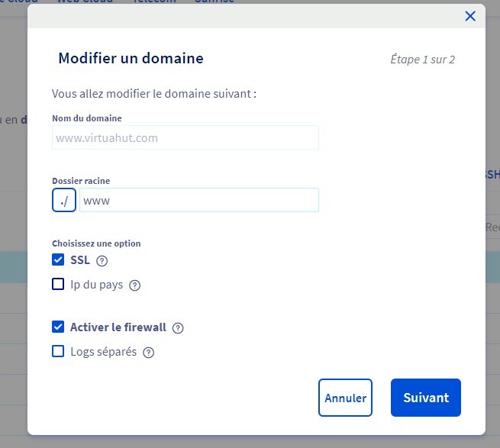This screenshot has width=500, height=448.
Task: Click the Annuler button
Action: 345,398
